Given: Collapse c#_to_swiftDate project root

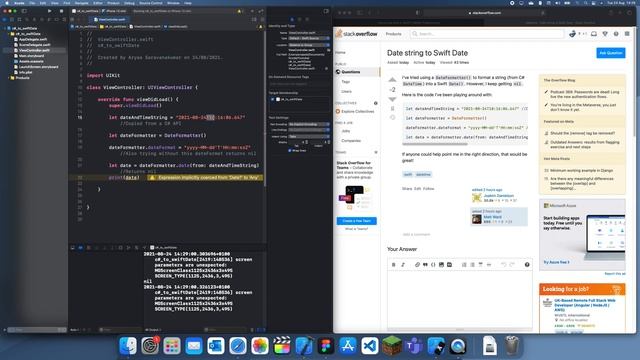Looking at the screenshot, I should [x=5, y=28].
